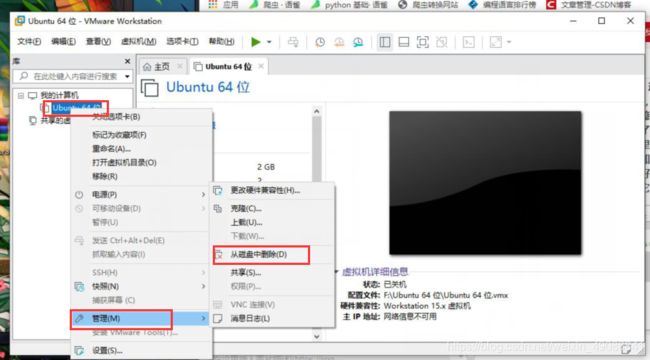This screenshot has height=360, width=650.
Task: Click the Workstation 15.x 虚拟机 compatibility text
Action: tap(427, 306)
